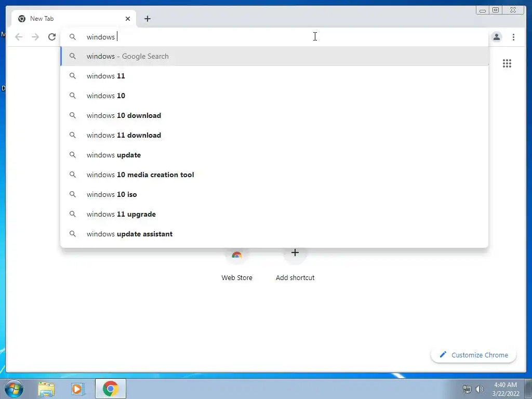The width and height of the screenshot is (532, 399).
Task: Click the address bar magnifier icon
Action: pyautogui.click(x=73, y=37)
